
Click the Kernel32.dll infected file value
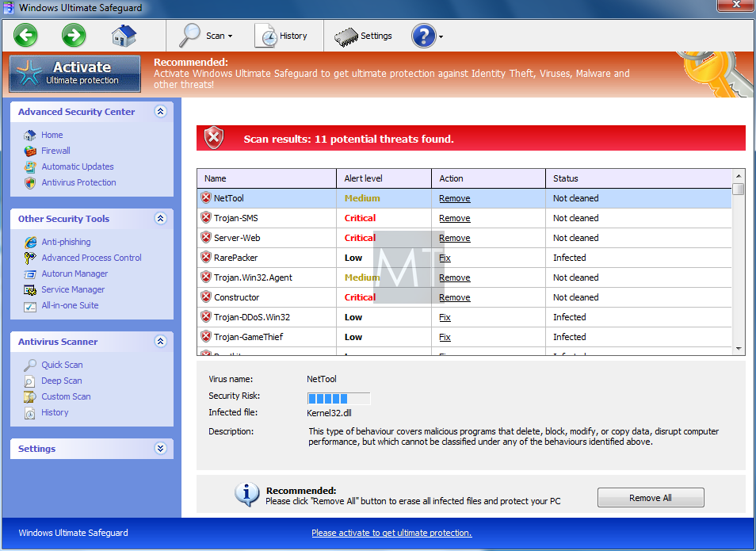(329, 413)
